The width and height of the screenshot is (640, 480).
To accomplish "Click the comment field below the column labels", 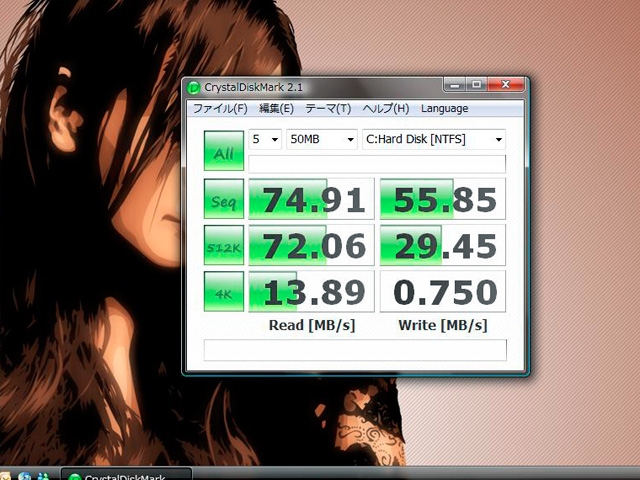I will 355,350.
